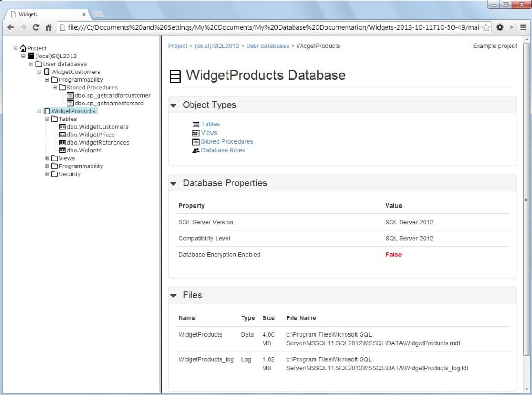This screenshot has height=395, width=532.
Task: Click the dbo.WidgetPrices table icon
Action: tap(62, 135)
